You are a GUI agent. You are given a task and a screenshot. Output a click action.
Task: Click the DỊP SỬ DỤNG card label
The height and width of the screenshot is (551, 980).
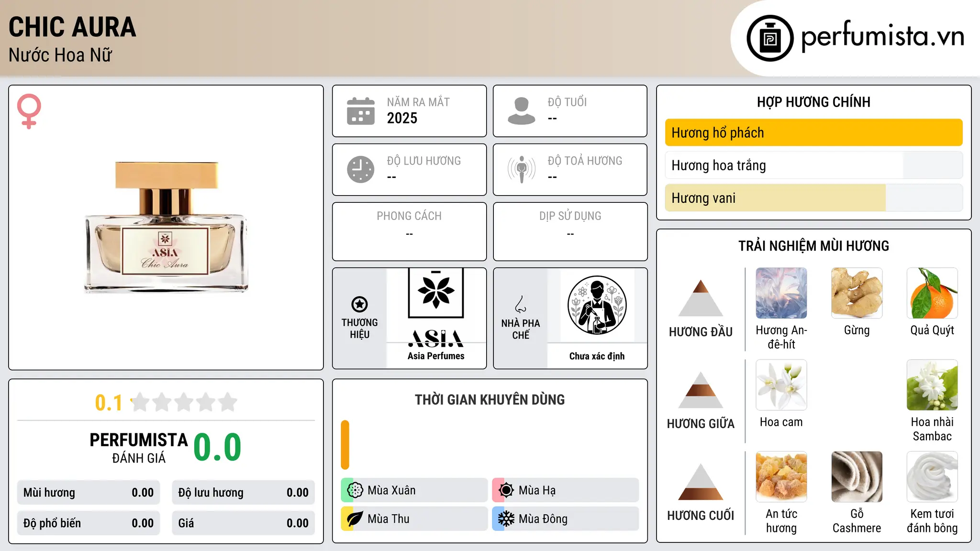tap(570, 216)
